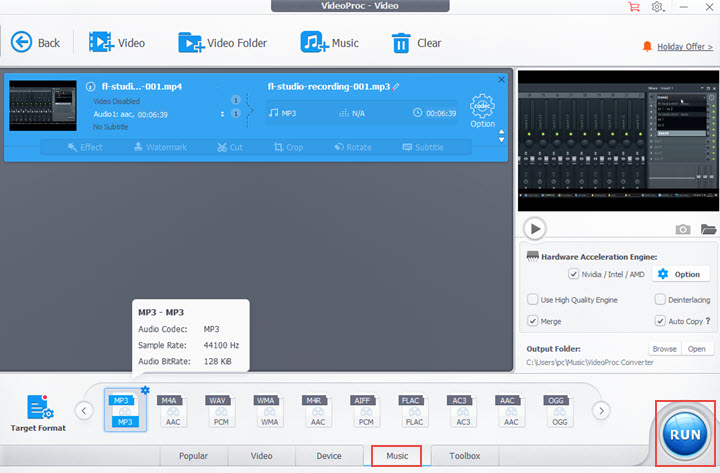The image size is (720, 473).
Task: Enable the Deinterlacing checkbox
Action: [x=660, y=299]
